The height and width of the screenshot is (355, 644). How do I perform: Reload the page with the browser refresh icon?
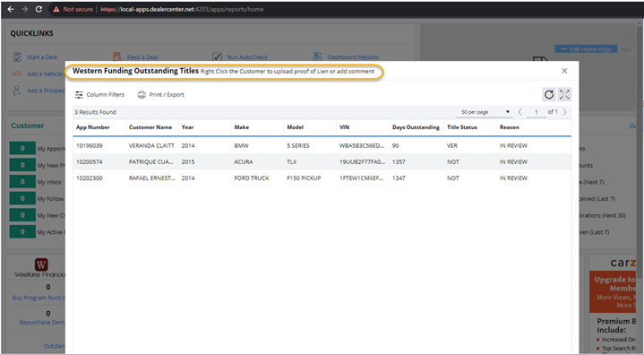pos(39,9)
